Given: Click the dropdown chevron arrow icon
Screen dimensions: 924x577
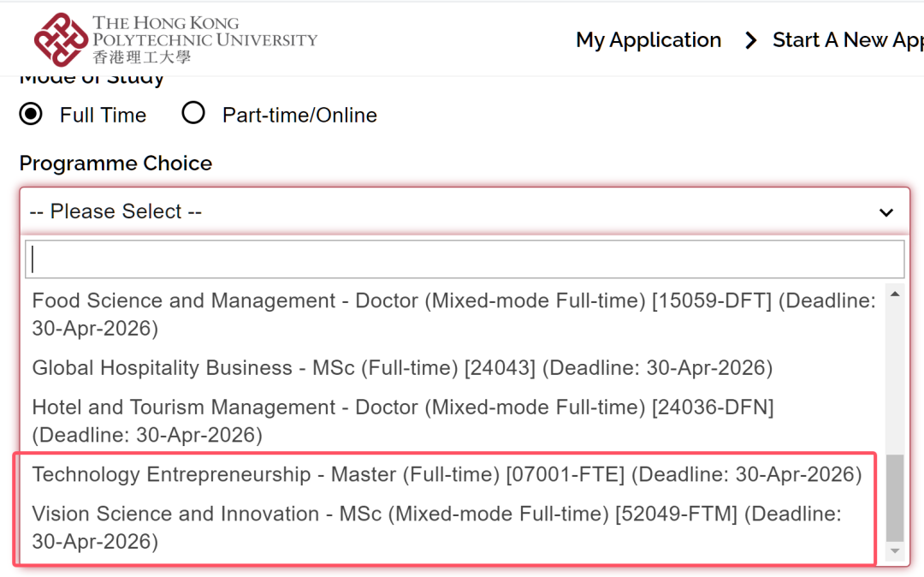Looking at the screenshot, I should coord(886,212).
